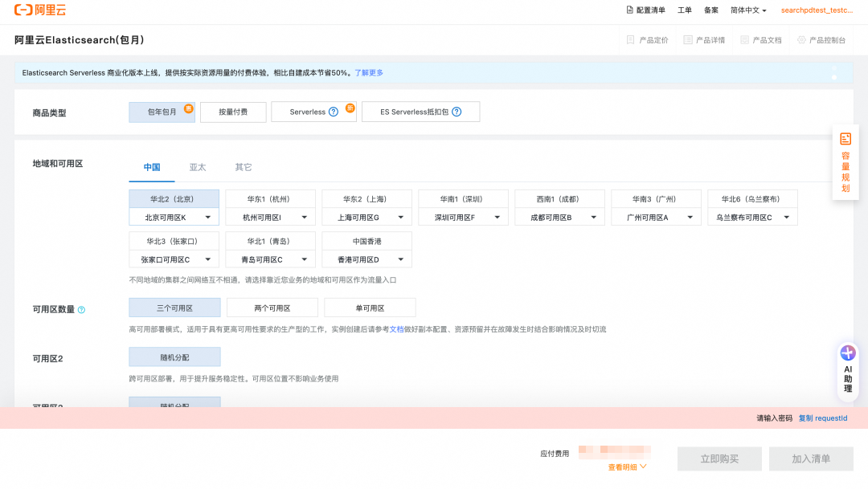Select region 西南1（成都）

point(559,199)
